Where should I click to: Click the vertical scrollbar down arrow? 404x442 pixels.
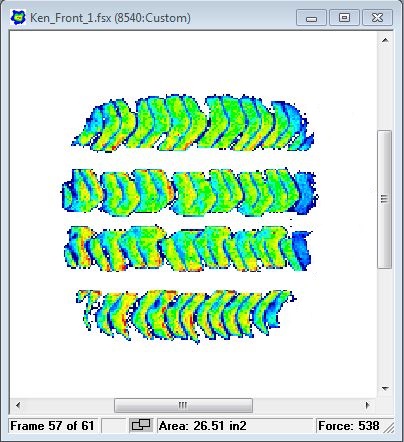click(x=385, y=389)
